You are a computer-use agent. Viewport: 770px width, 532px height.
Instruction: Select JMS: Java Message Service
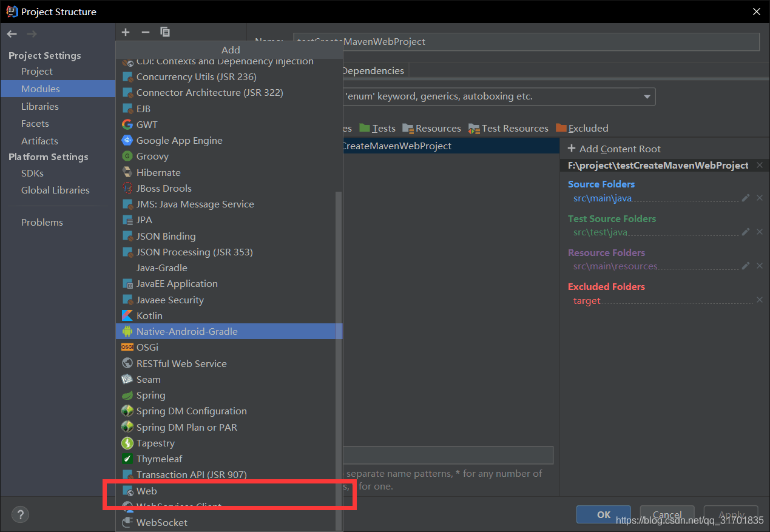(229, 204)
